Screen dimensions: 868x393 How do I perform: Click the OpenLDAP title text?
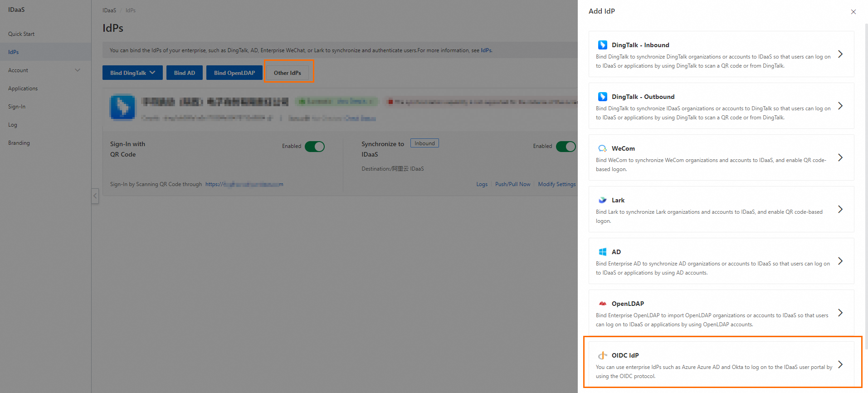[628, 304]
